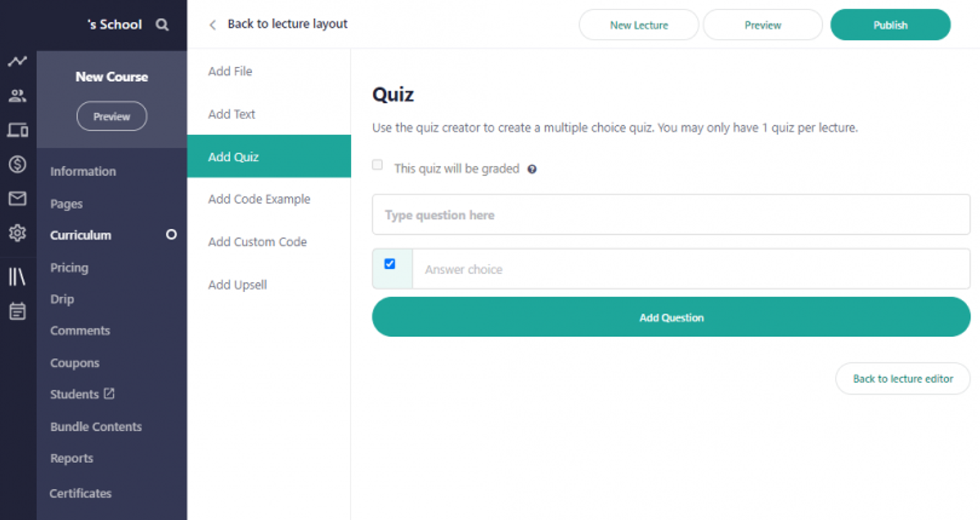The height and width of the screenshot is (520, 980).
Task: Switch to the Add Code Example option
Action: pos(259,199)
